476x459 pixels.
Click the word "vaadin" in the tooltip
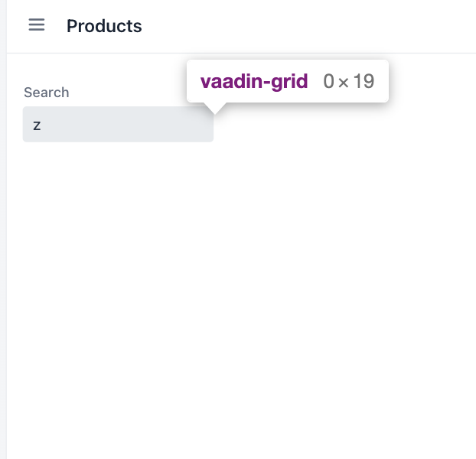pyautogui.click(x=233, y=81)
